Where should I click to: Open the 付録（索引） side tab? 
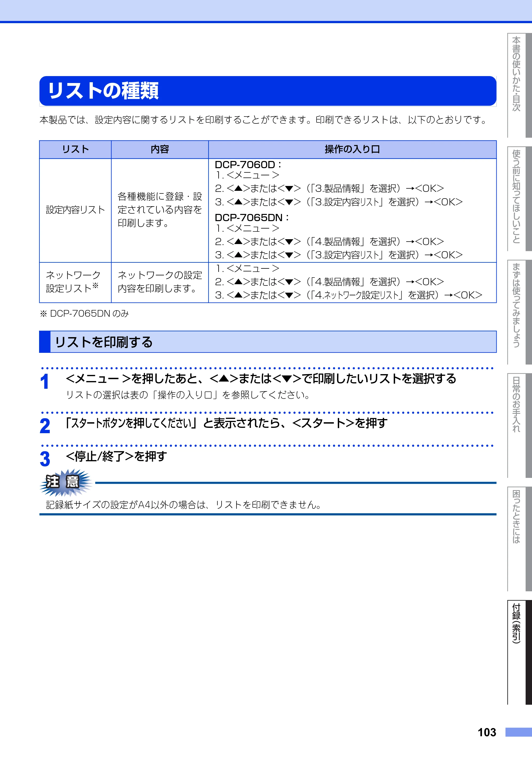pos(519,652)
